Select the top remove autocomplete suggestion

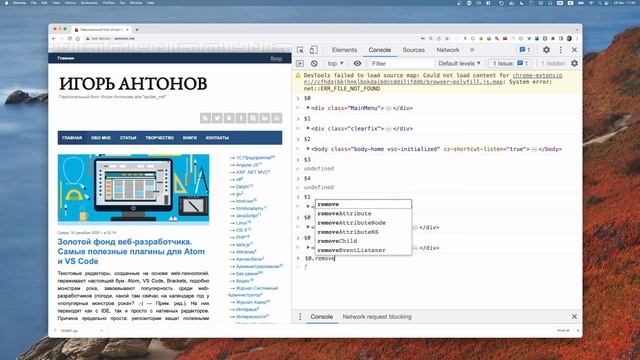point(363,204)
